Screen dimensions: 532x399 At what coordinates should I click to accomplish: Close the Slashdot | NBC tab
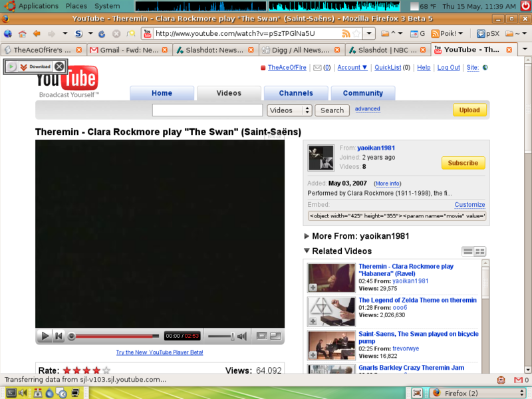pyautogui.click(x=423, y=50)
